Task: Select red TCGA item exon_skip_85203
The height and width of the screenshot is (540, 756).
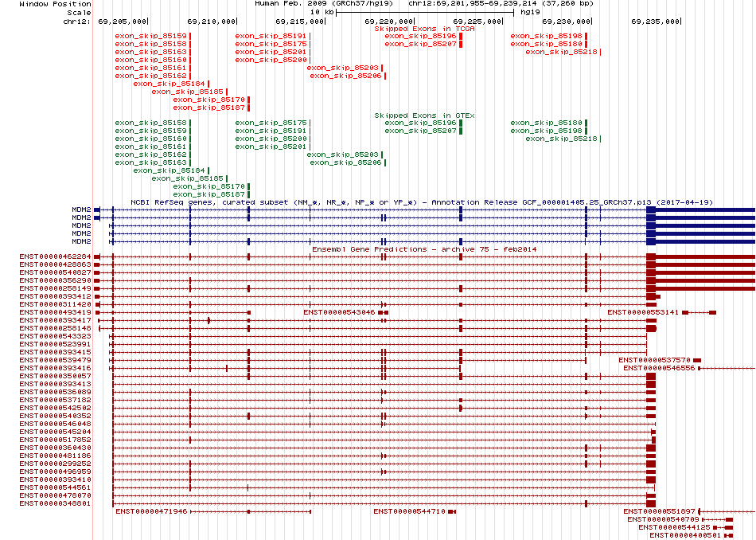Action: point(343,68)
